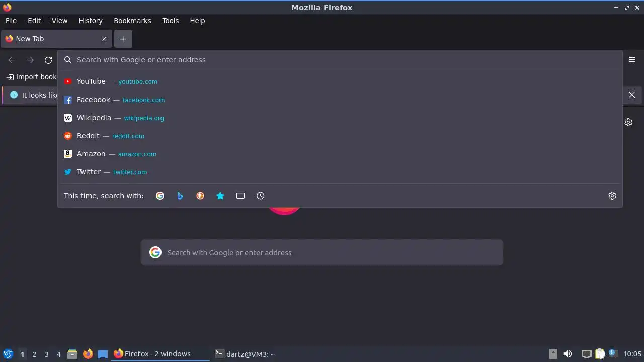Show desktop via blue taskbar icon
644x362 pixels.
103,354
